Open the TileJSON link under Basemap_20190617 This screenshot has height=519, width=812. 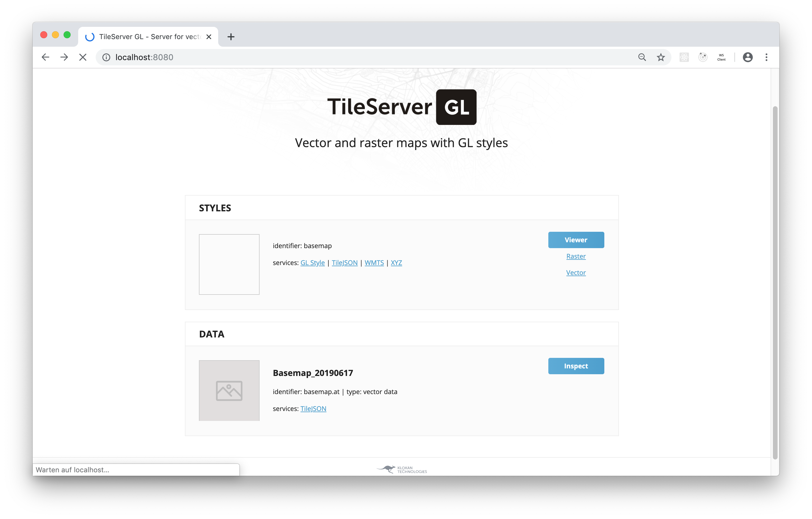pyautogui.click(x=313, y=409)
